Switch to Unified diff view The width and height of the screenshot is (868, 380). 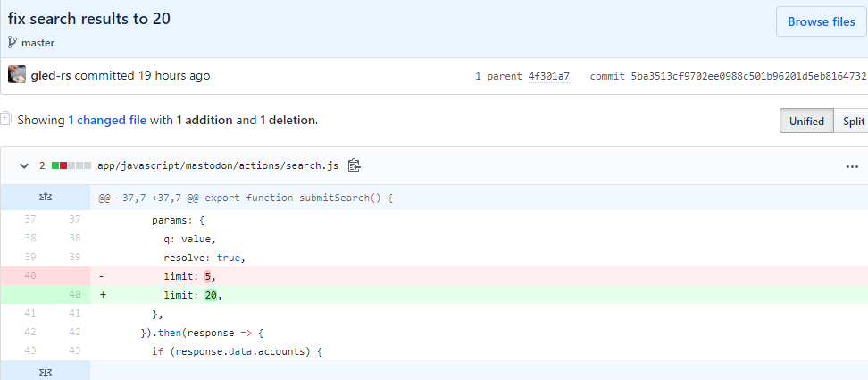806,121
